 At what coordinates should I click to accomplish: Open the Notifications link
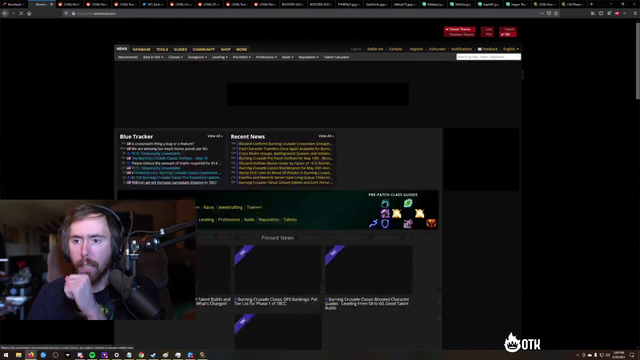(x=461, y=49)
